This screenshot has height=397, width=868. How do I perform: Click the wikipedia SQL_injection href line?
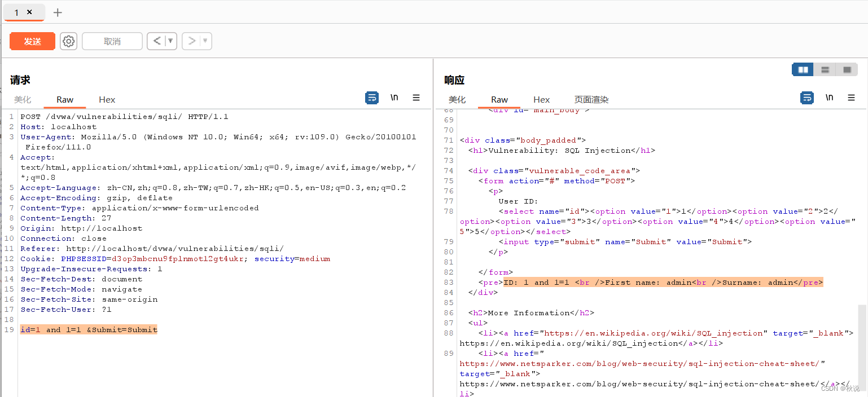[666, 333]
